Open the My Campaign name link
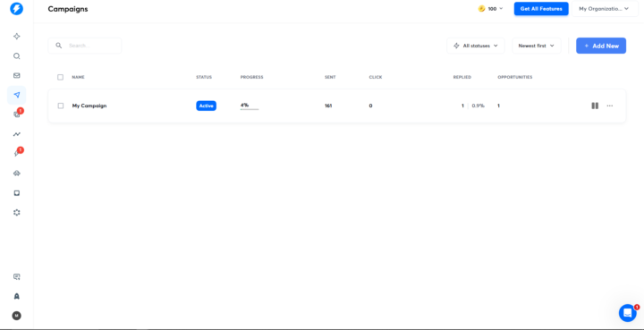 (89, 106)
